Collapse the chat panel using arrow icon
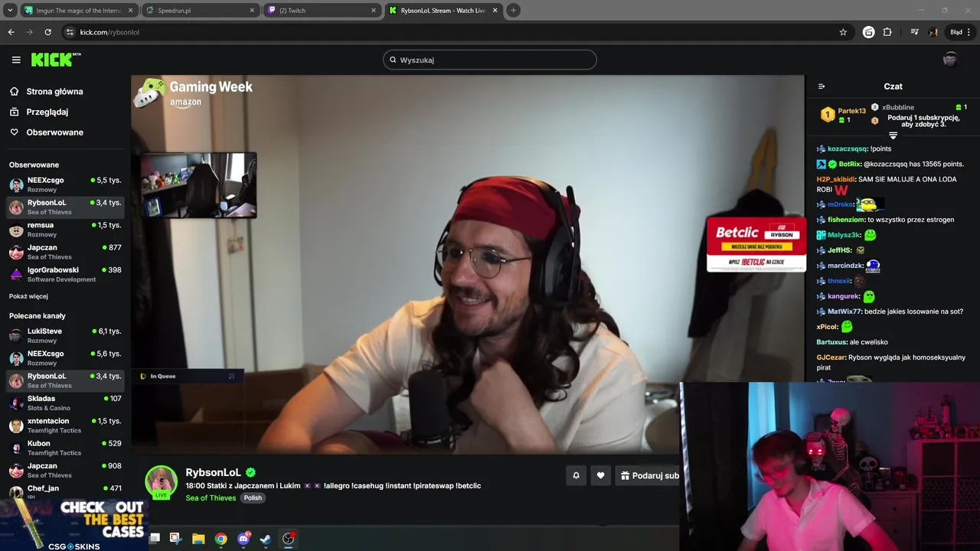 pos(822,86)
